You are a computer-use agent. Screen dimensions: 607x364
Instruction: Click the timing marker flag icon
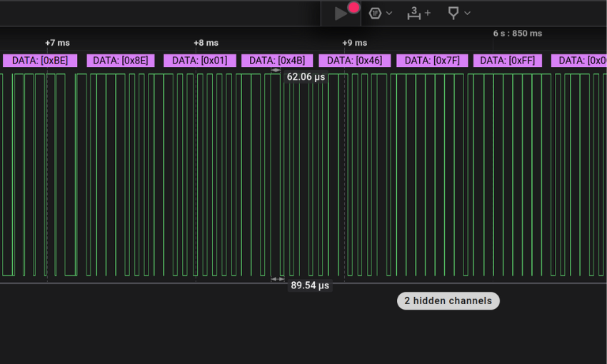click(453, 13)
